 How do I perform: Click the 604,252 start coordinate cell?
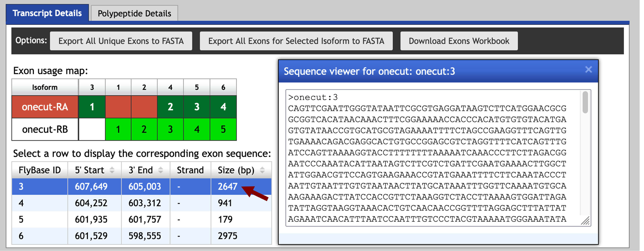tap(94, 203)
